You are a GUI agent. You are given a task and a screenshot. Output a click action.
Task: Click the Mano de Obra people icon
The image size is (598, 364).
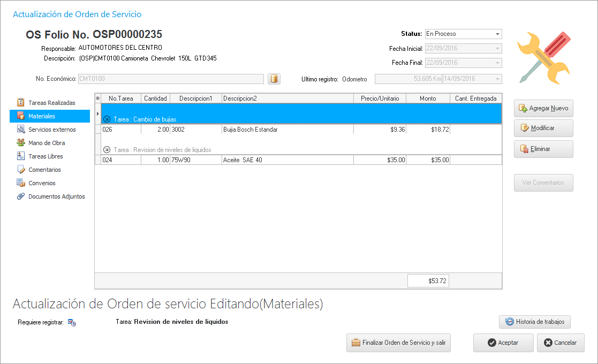[21, 143]
